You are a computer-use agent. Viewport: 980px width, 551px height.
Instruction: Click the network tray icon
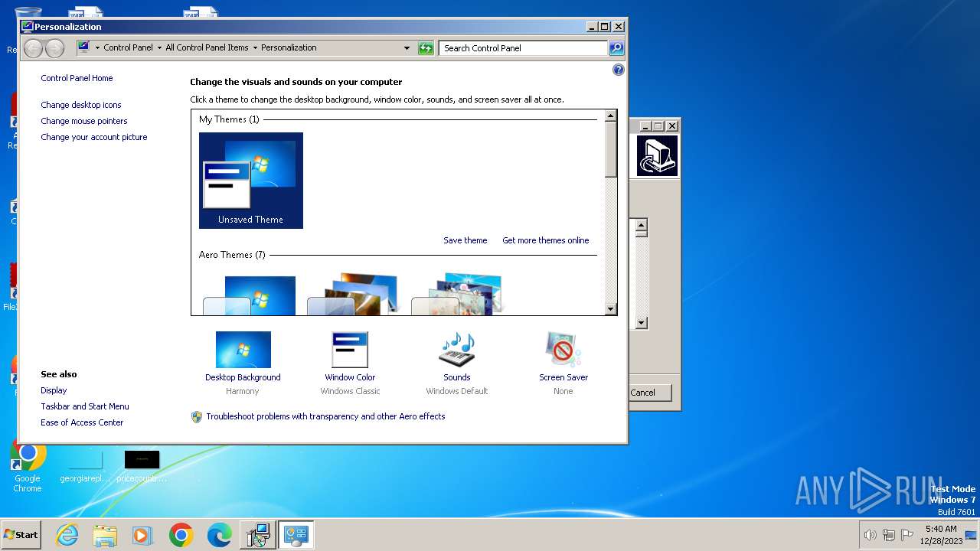889,535
